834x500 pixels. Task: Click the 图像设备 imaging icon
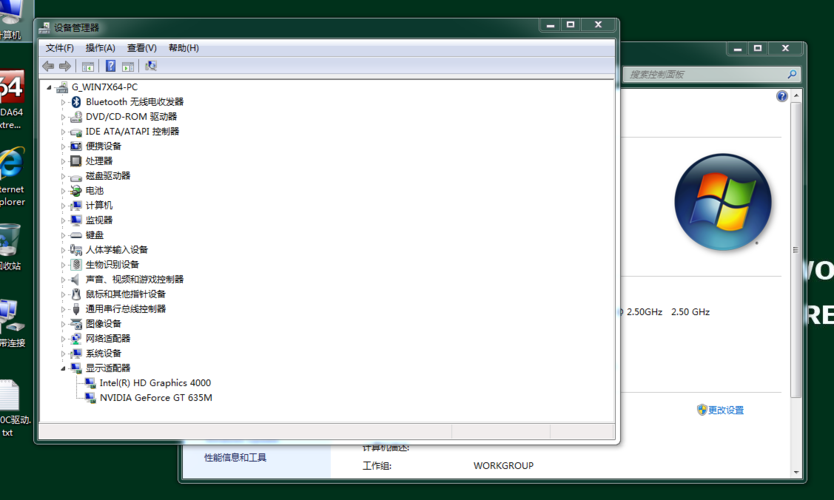click(76, 323)
